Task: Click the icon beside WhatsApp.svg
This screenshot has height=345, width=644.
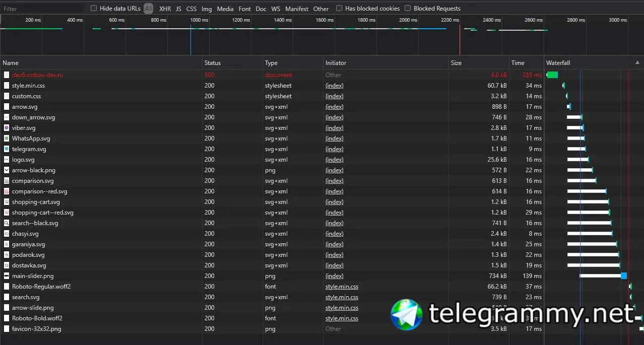Action: click(x=7, y=139)
